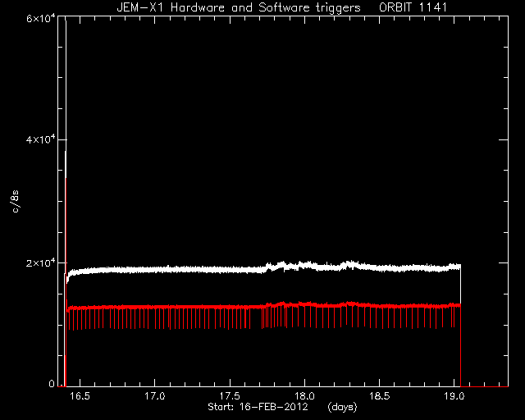This screenshot has height=420, width=525.
Task: Click the red software trigger curve near day 17.0
Action: pyautogui.click(x=155, y=307)
